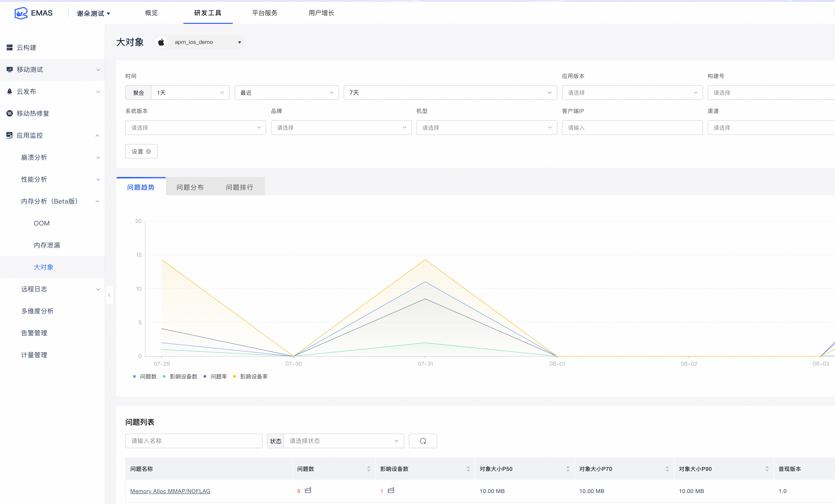Click the 1.0 value under 首现版本

[782, 491]
